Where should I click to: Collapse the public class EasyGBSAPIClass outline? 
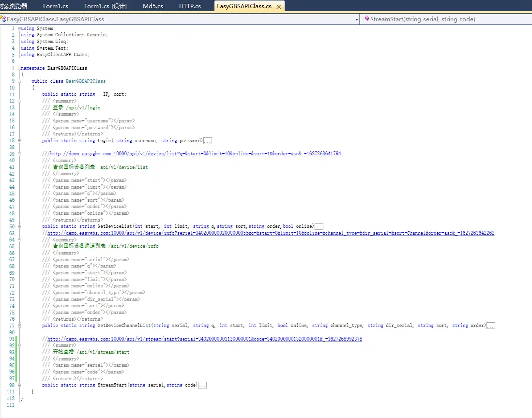coord(19,81)
